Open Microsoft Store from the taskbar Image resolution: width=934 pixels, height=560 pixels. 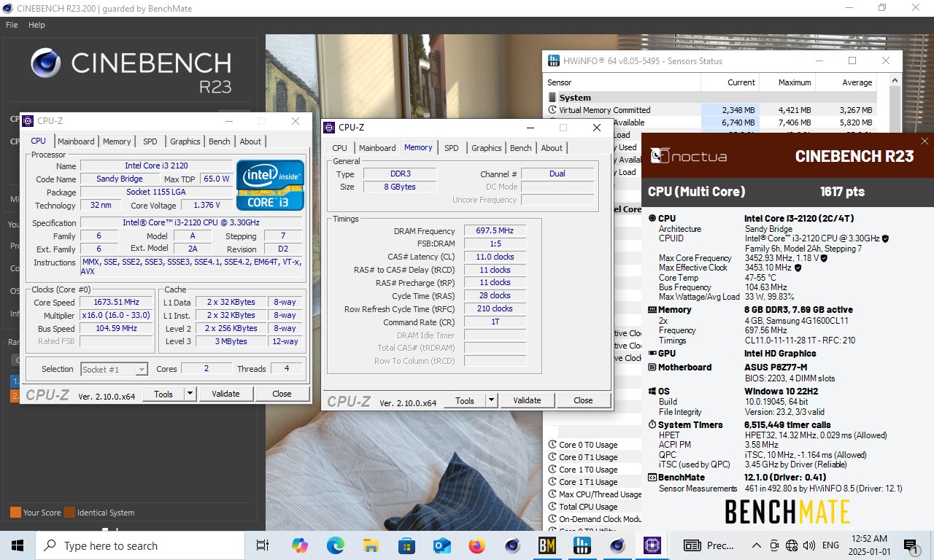(x=406, y=545)
